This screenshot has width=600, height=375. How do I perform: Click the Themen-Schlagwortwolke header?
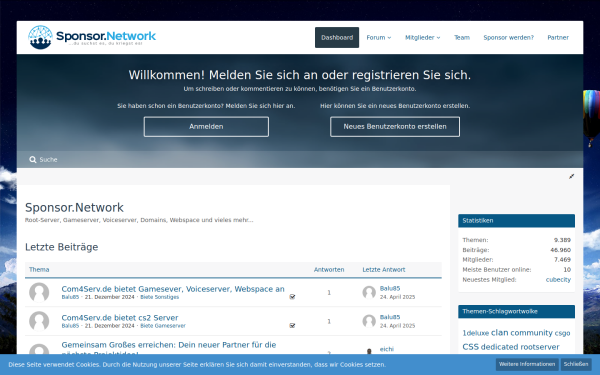point(516,311)
